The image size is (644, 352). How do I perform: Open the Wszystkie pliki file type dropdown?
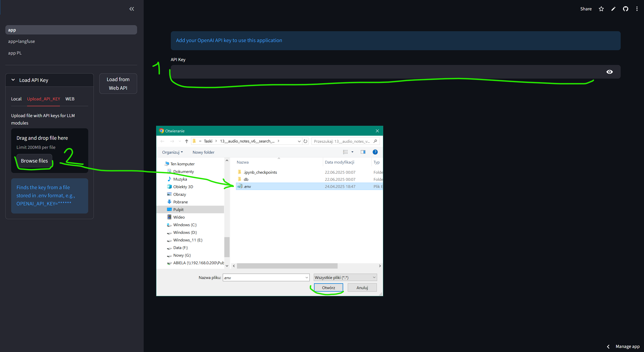coord(345,277)
